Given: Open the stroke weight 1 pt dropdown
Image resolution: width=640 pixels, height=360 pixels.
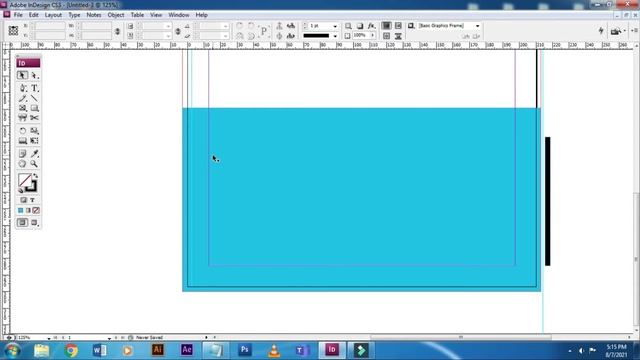Looking at the screenshot, I should [335, 26].
